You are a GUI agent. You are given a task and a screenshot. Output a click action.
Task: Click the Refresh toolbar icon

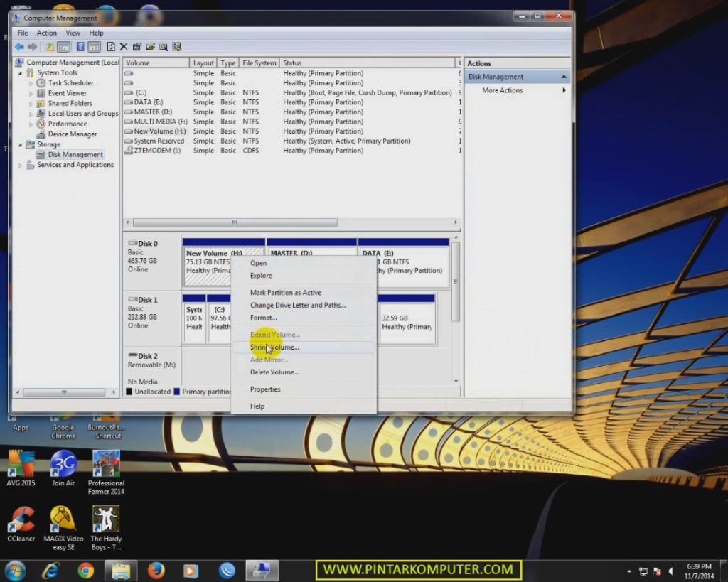click(111, 47)
